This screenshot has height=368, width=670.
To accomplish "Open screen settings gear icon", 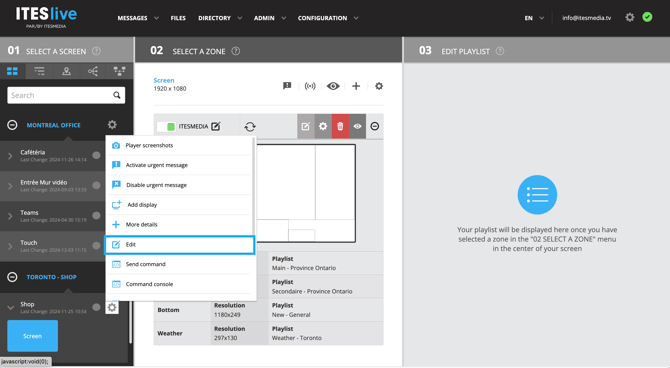I will click(x=379, y=86).
